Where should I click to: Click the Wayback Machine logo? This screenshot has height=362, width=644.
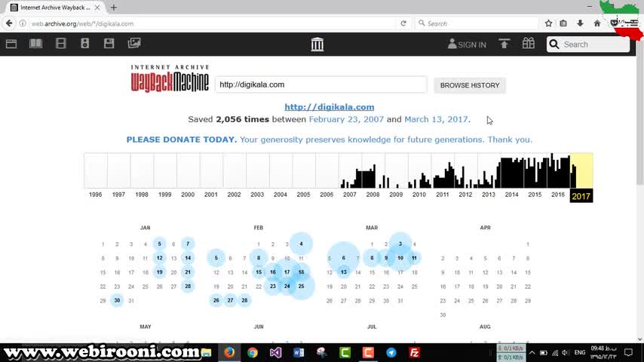170,79
